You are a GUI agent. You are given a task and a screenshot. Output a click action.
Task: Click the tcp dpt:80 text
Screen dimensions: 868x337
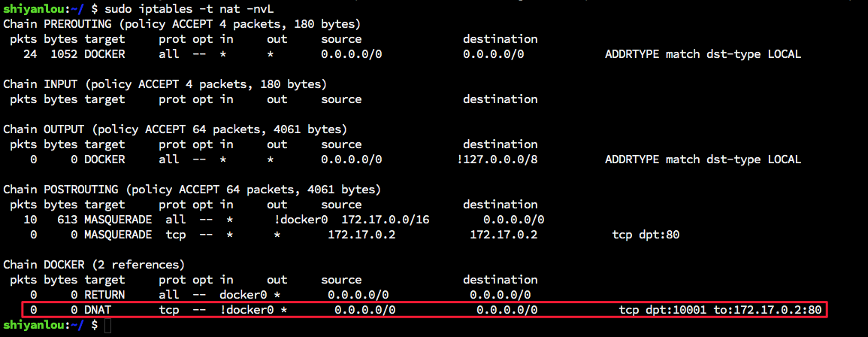(646, 235)
